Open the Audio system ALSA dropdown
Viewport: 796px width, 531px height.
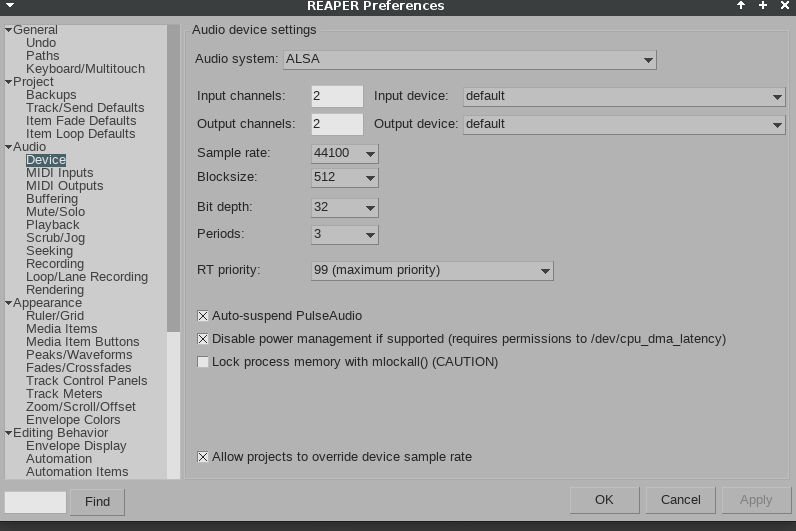(469, 59)
